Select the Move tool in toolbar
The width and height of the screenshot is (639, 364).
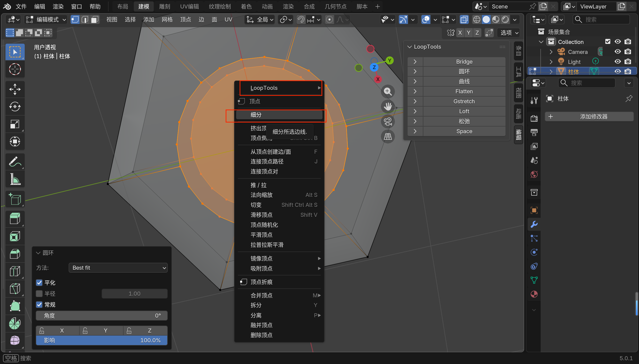tap(15, 89)
